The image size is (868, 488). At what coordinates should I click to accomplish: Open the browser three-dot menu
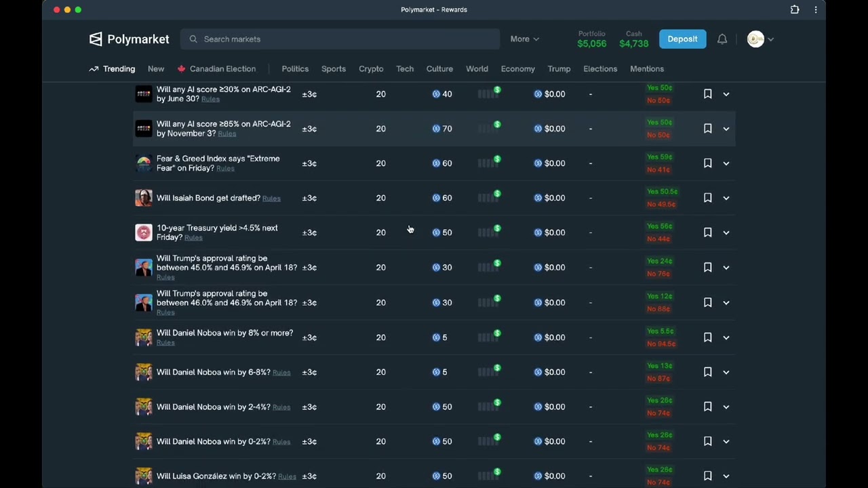tap(816, 9)
